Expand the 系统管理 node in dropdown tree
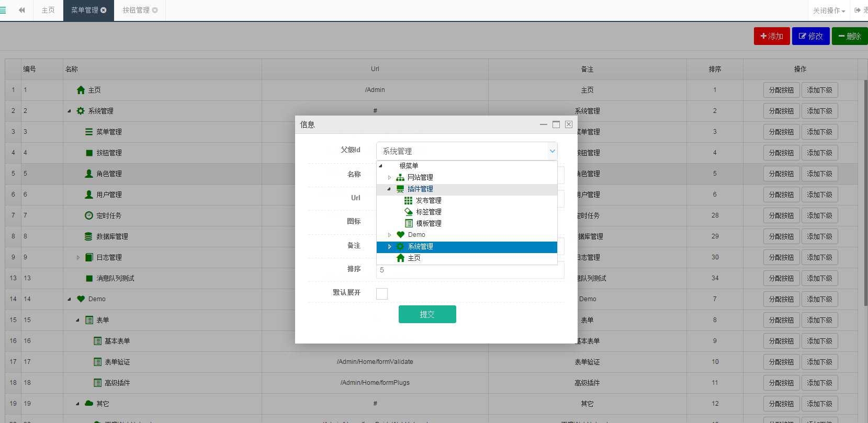Image resolution: width=868 pixels, height=423 pixels. [x=389, y=246]
